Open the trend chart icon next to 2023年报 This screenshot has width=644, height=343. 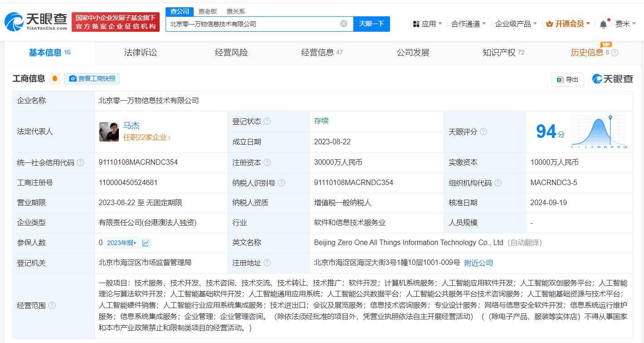pos(146,243)
